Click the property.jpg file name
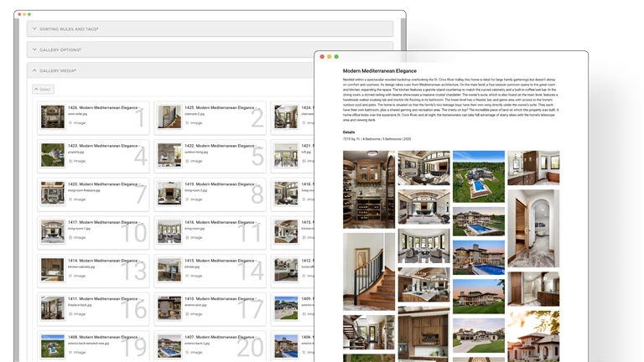Screen dimensions: 644x362 click(x=76, y=152)
